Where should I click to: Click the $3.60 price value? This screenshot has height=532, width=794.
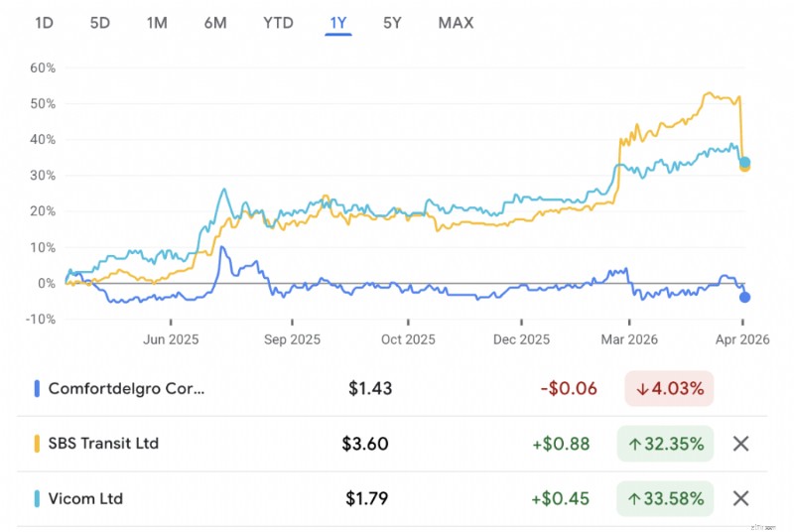tap(365, 444)
